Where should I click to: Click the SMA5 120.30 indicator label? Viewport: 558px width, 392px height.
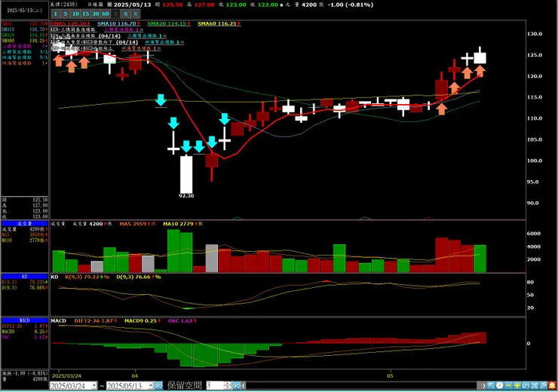click(x=70, y=23)
